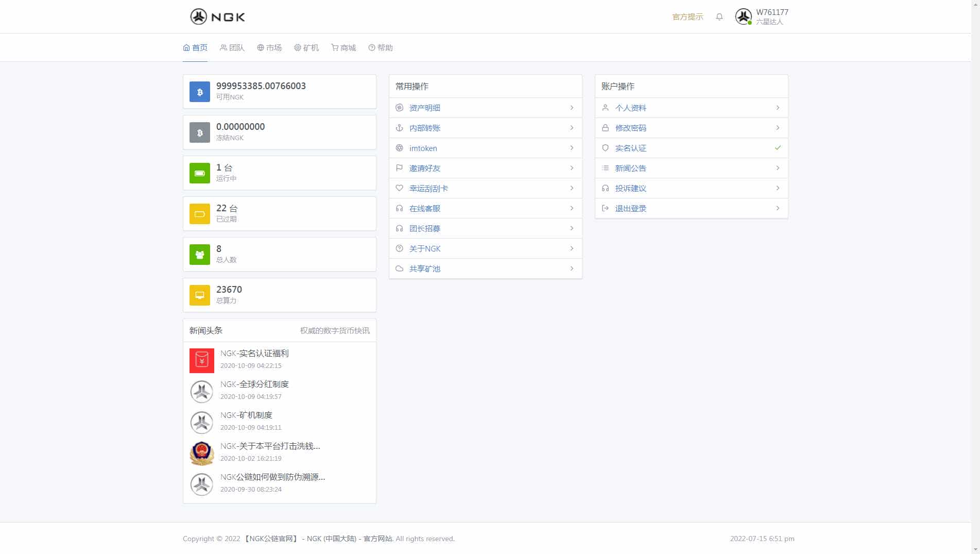The height and width of the screenshot is (554, 980).
Task: Expand the imtoken row chevron
Action: (572, 148)
